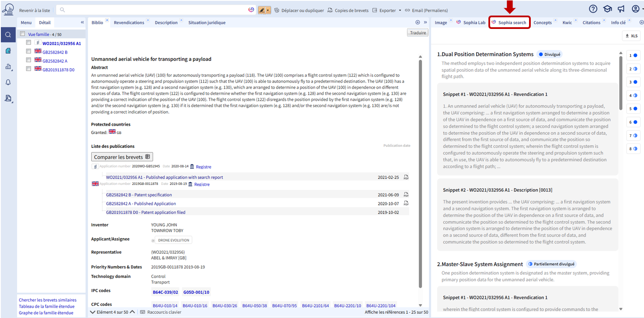
Task: Select result marker number 4 in the right rail
Action: pos(633,95)
